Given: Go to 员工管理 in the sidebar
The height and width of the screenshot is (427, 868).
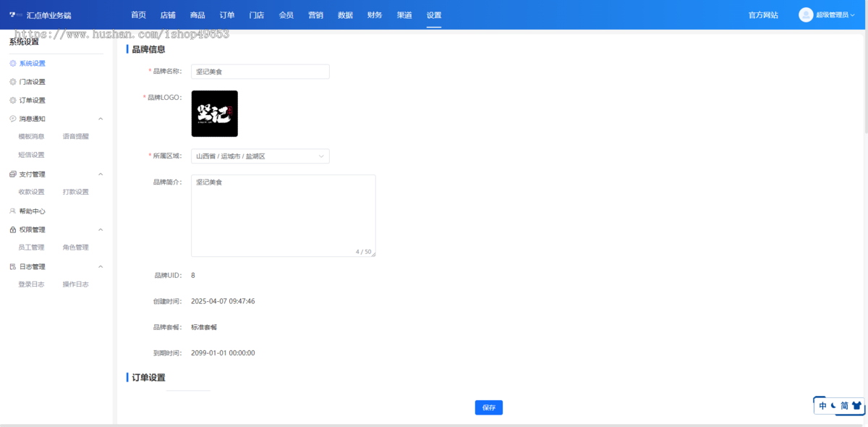Looking at the screenshot, I should (x=31, y=248).
